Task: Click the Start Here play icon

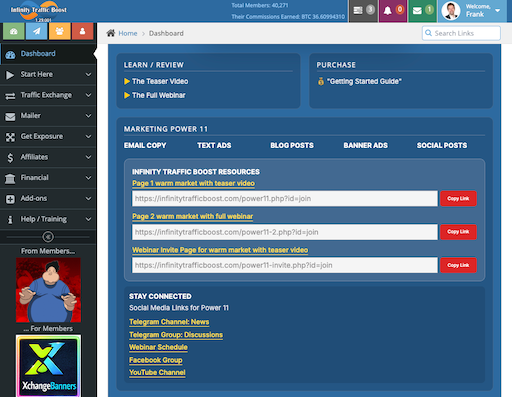Action: pyautogui.click(x=10, y=75)
